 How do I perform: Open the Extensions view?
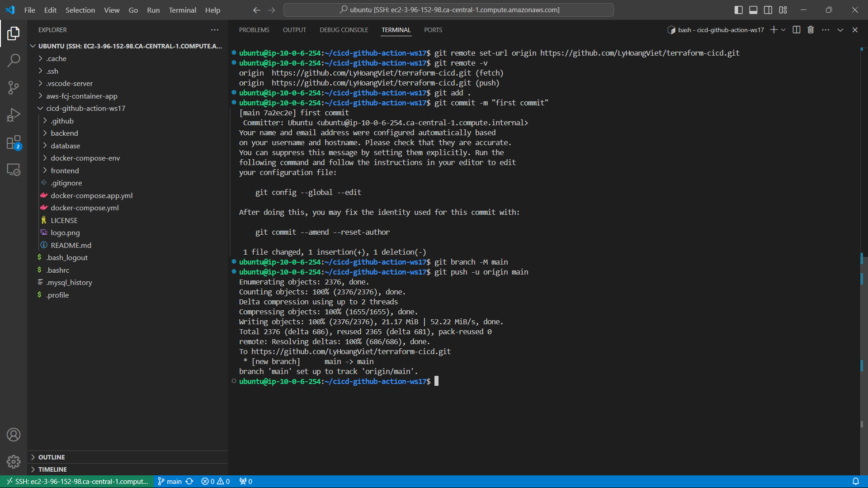tap(14, 142)
